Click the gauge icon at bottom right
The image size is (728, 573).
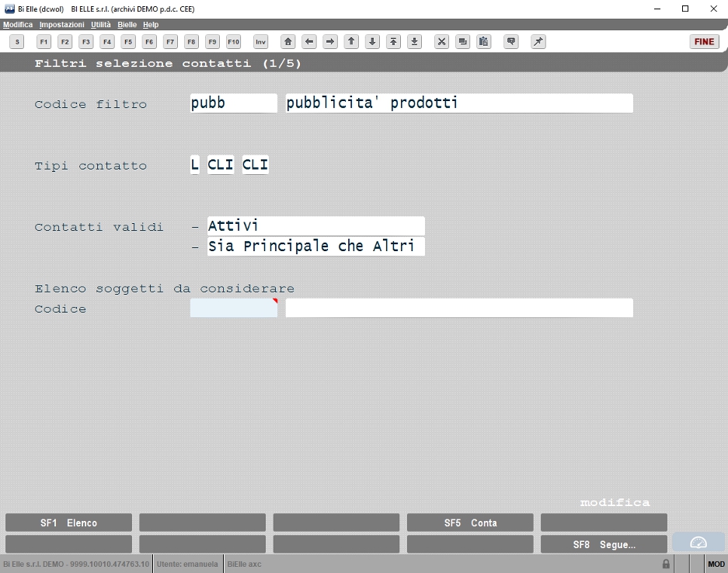coord(698,543)
